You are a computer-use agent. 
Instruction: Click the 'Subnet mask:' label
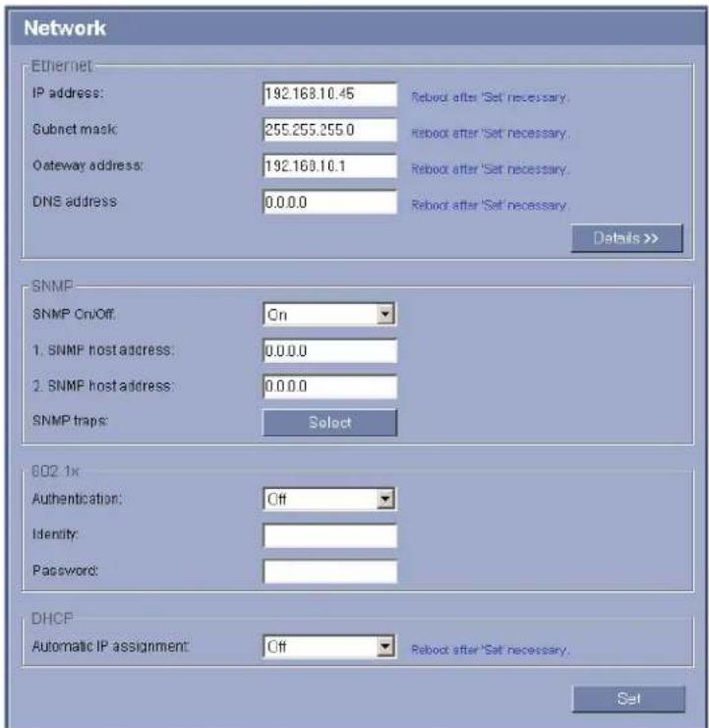75,129
